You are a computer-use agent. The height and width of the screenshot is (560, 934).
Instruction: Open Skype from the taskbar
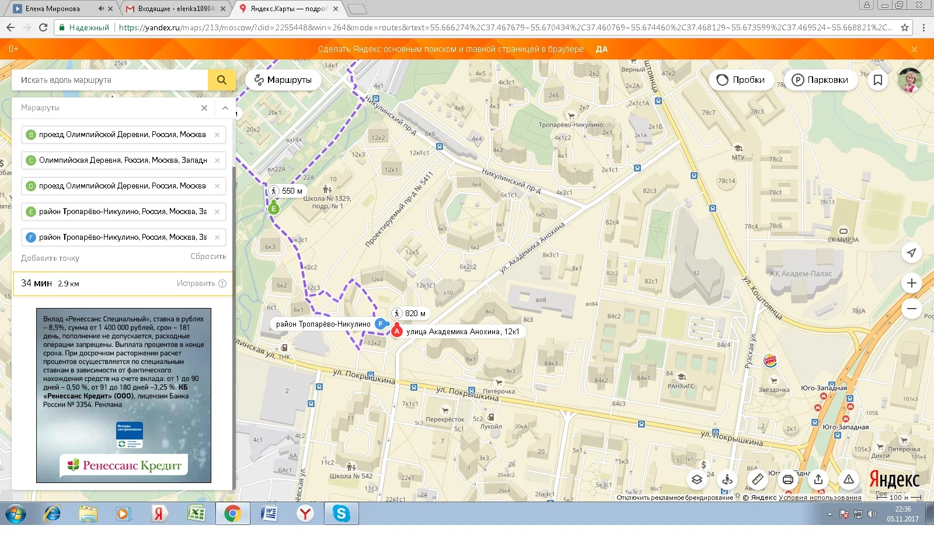point(341,513)
